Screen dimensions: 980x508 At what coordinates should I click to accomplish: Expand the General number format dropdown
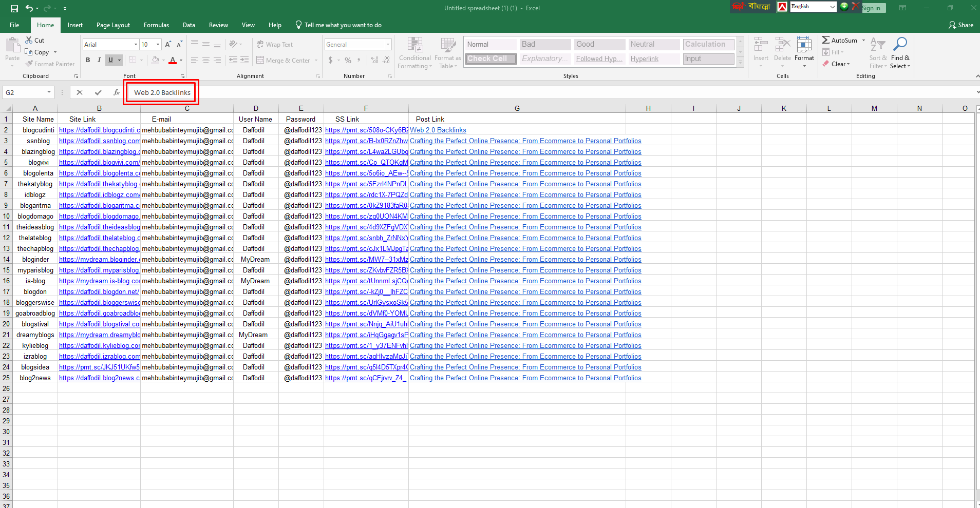(x=388, y=45)
